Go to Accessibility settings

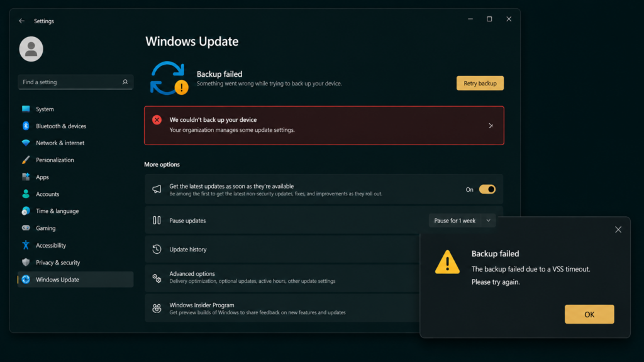pos(75,246)
